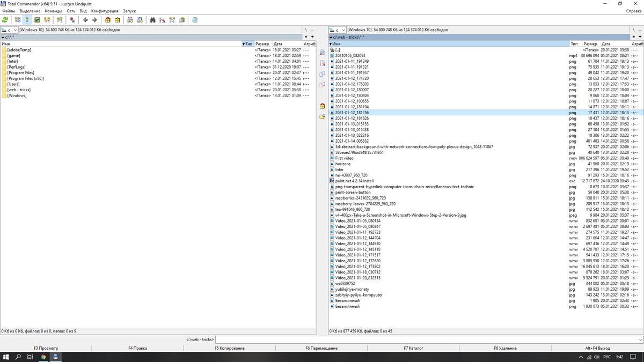This screenshot has width=644, height=362.
Task: Click the F6 Перемещение button
Action: [321, 348]
